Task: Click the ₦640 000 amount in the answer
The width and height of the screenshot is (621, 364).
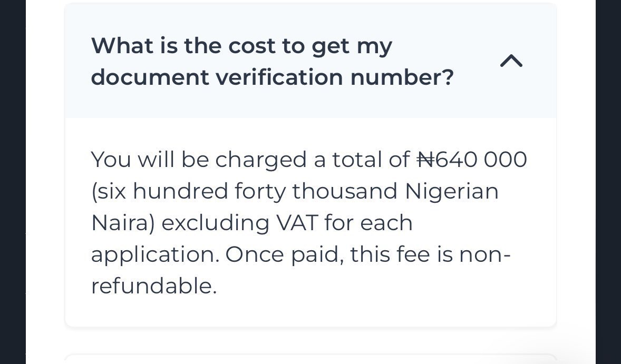Action: click(472, 159)
